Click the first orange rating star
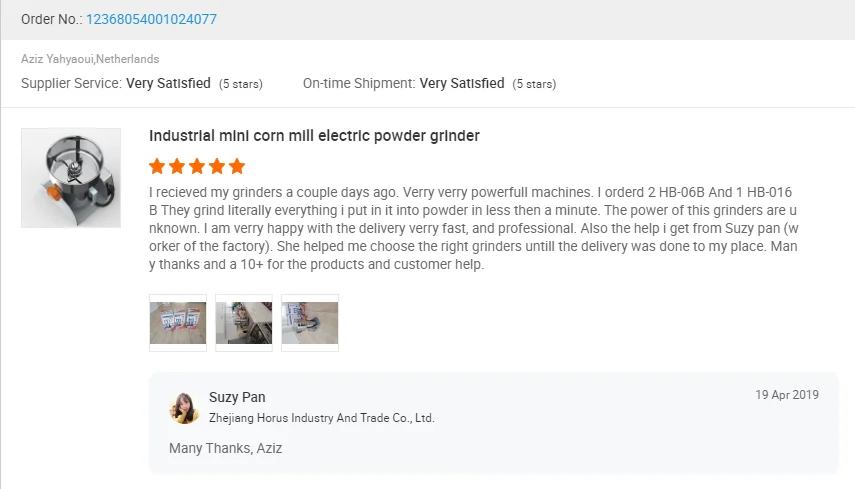This screenshot has width=855, height=489. point(157,166)
